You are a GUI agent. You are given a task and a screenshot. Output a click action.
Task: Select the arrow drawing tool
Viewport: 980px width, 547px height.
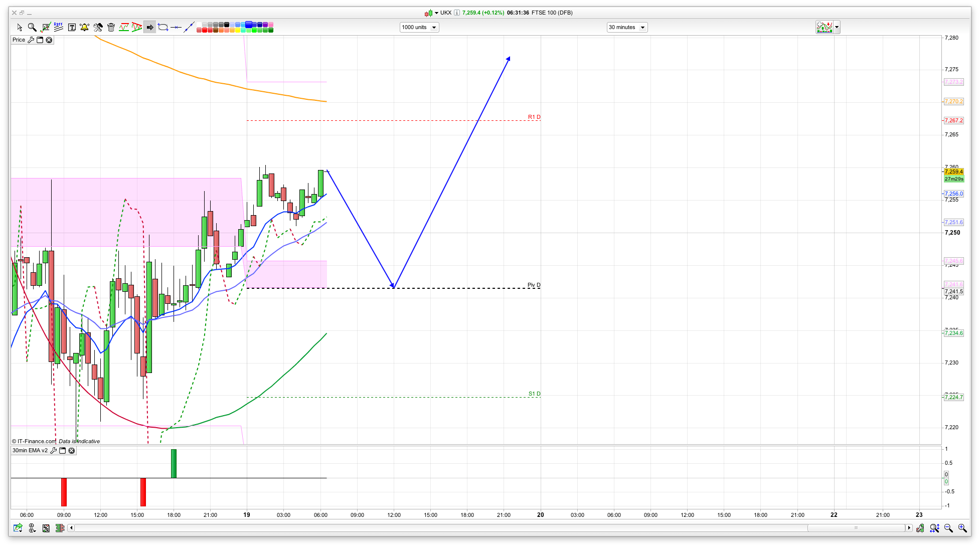click(x=150, y=27)
